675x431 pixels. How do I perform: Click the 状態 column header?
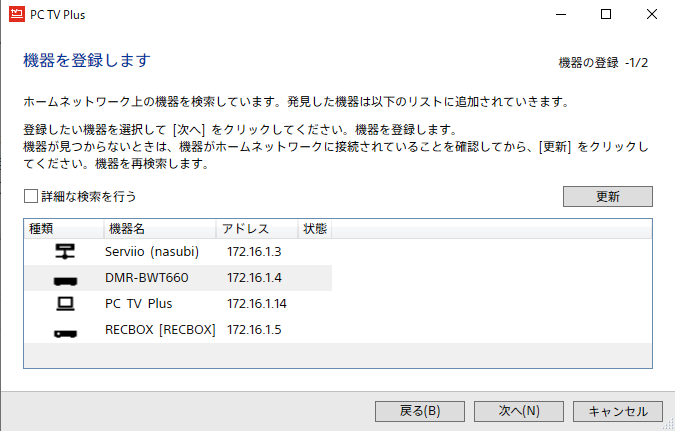coord(315,230)
